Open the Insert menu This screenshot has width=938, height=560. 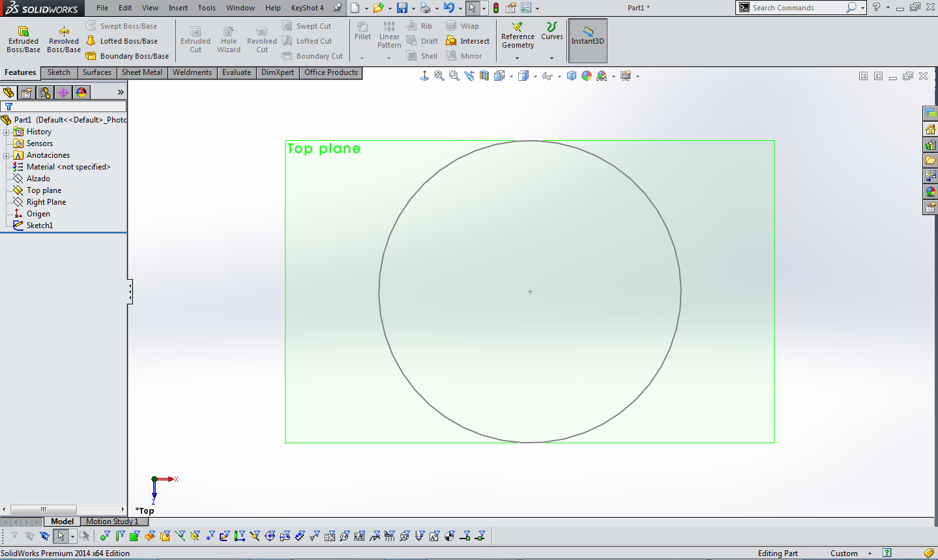point(178,8)
